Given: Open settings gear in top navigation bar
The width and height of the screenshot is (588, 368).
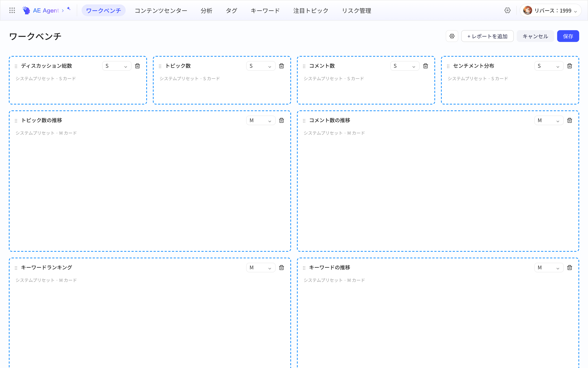Looking at the screenshot, I should (507, 10).
